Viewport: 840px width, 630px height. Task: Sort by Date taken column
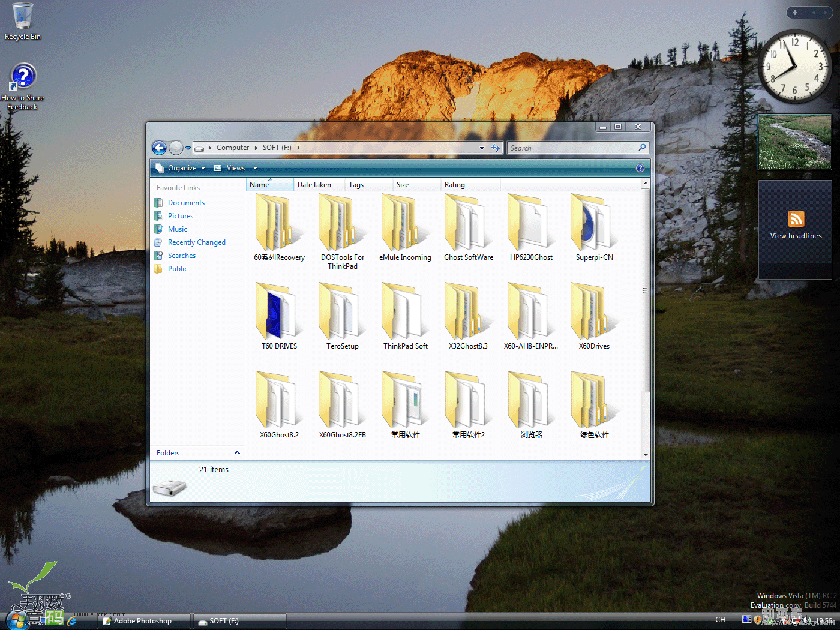[319, 185]
